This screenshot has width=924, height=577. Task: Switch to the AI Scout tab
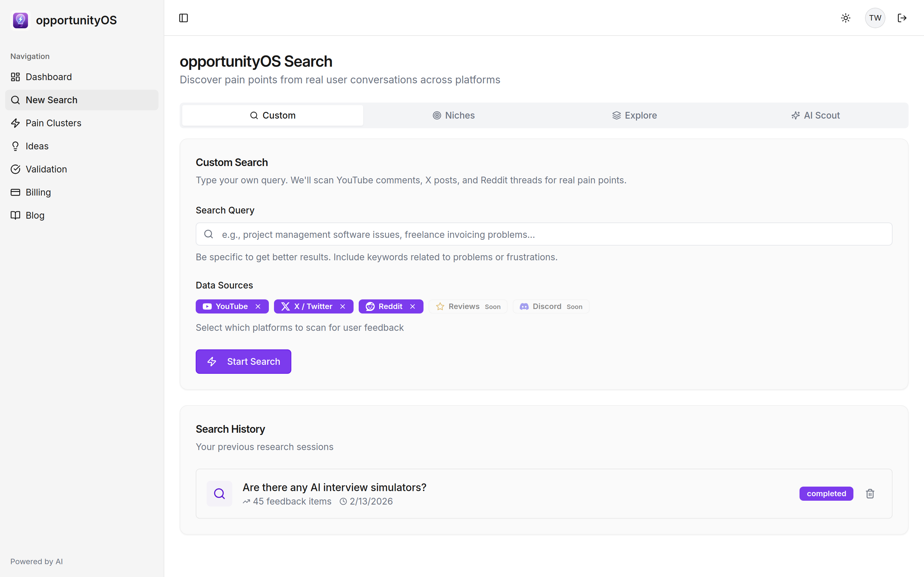click(x=816, y=115)
